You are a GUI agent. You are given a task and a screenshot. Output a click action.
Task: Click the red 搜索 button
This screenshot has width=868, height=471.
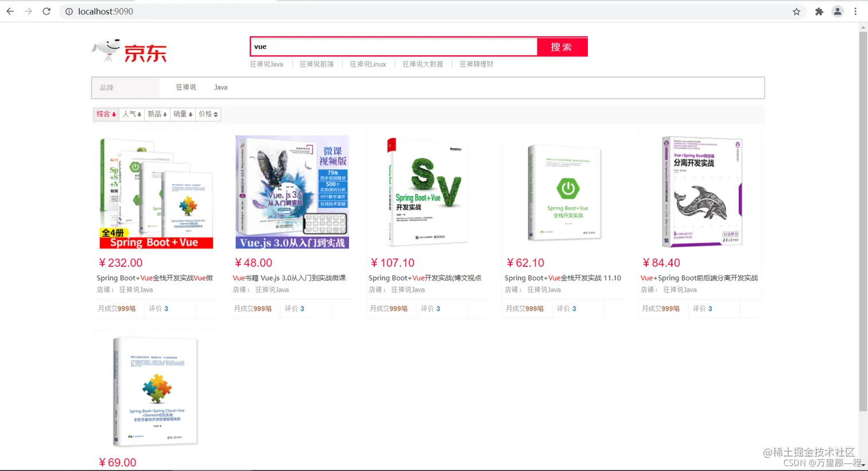pos(562,47)
